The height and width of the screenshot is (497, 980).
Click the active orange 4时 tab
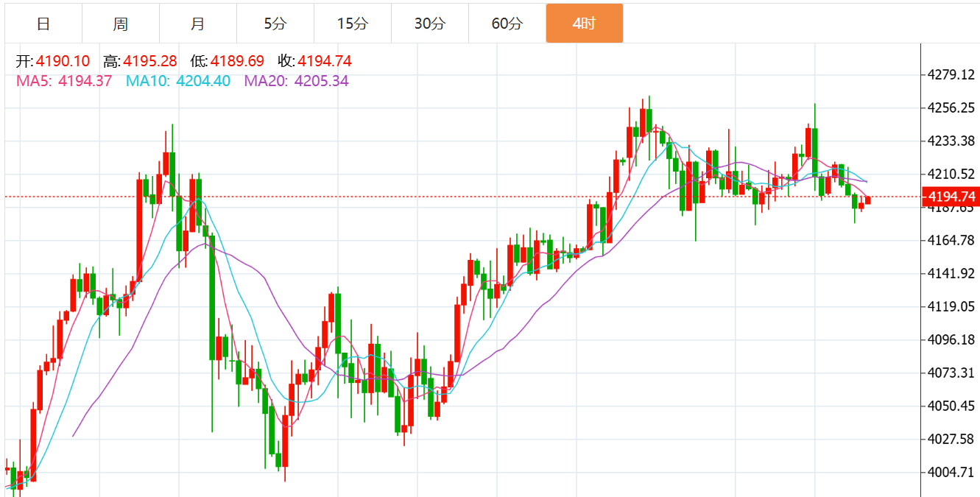585,24
